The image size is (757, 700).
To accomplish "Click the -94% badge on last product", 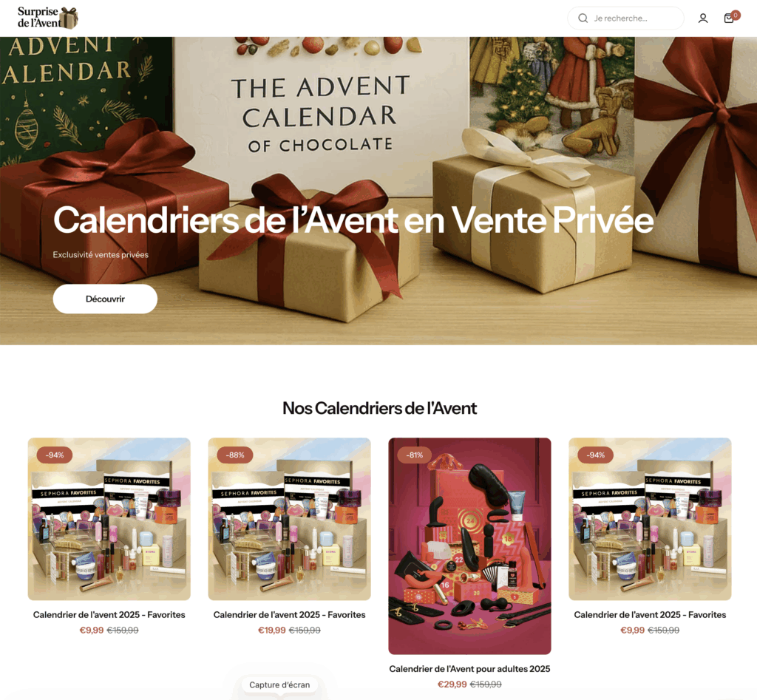I will (x=595, y=455).
